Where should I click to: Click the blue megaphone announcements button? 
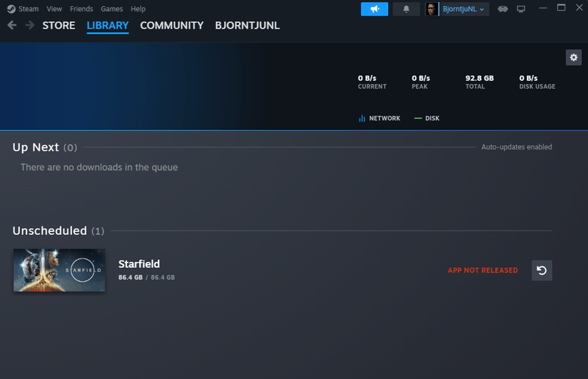coord(374,9)
